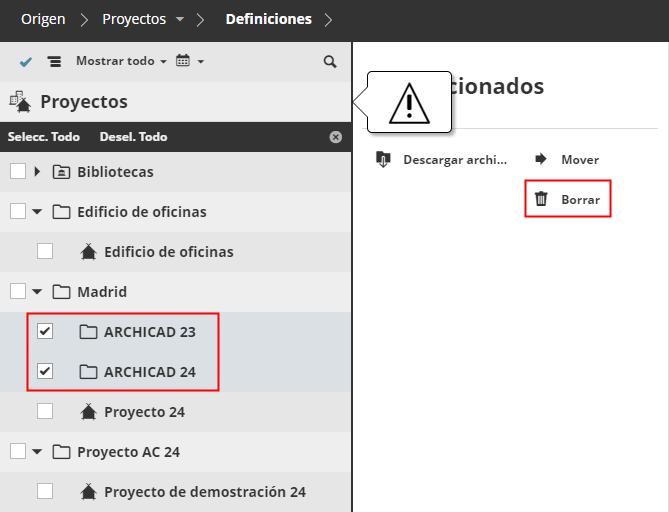Expand the Bibliotecas tree node

pos(37,172)
